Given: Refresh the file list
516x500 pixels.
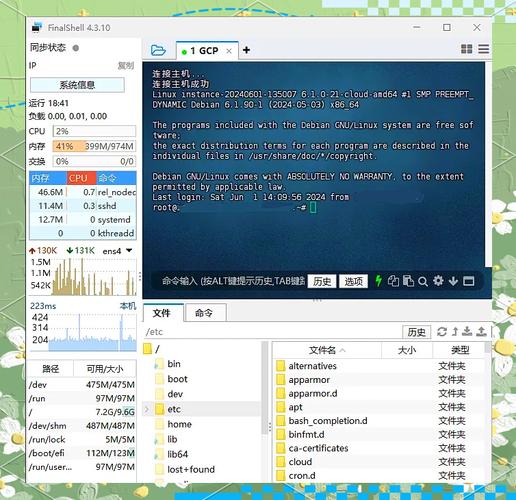Looking at the screenshot, I should [442, 332].
